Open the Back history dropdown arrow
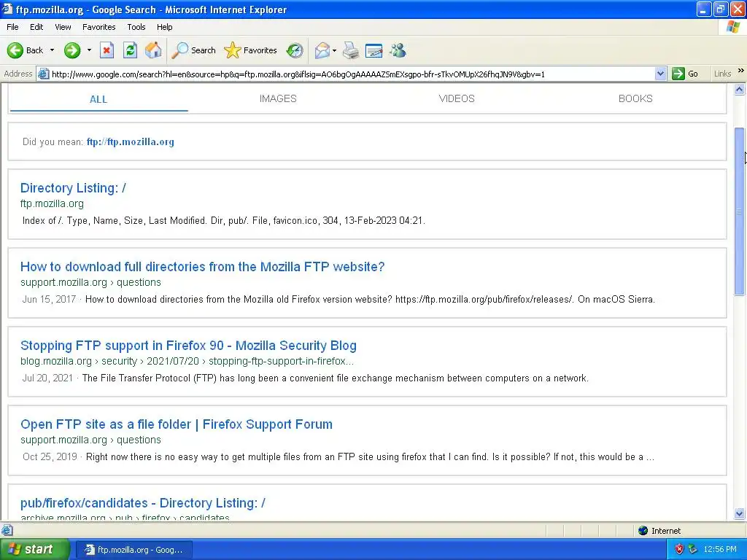 pos(52,50)
